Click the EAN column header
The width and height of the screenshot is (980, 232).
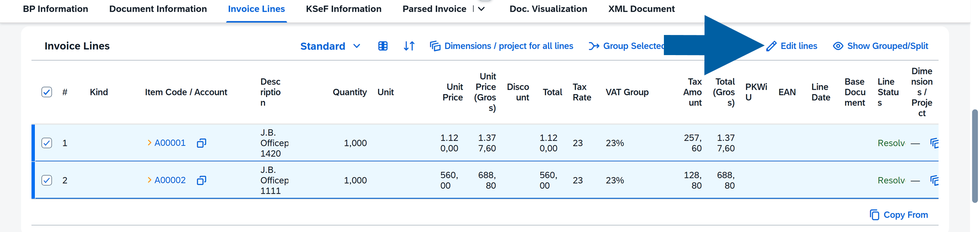click(787, 92)
